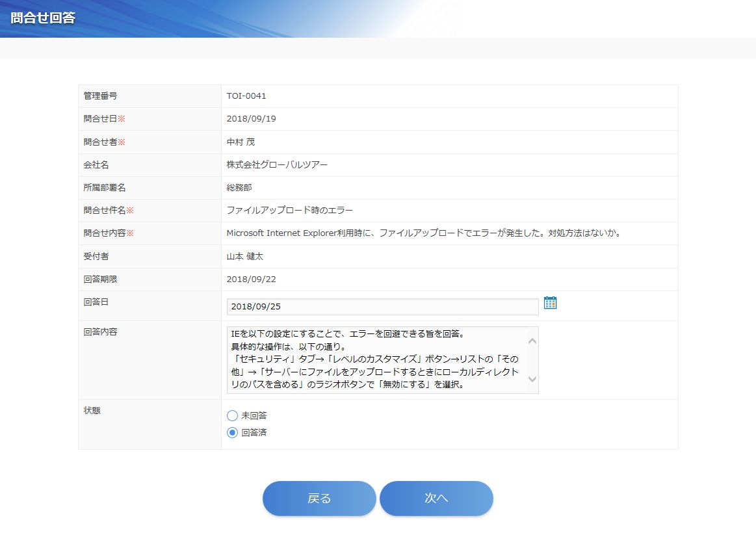Click the inquirer name 中村 茂
756x533 pixels.
pyautogui.click(x=241, y=142)
